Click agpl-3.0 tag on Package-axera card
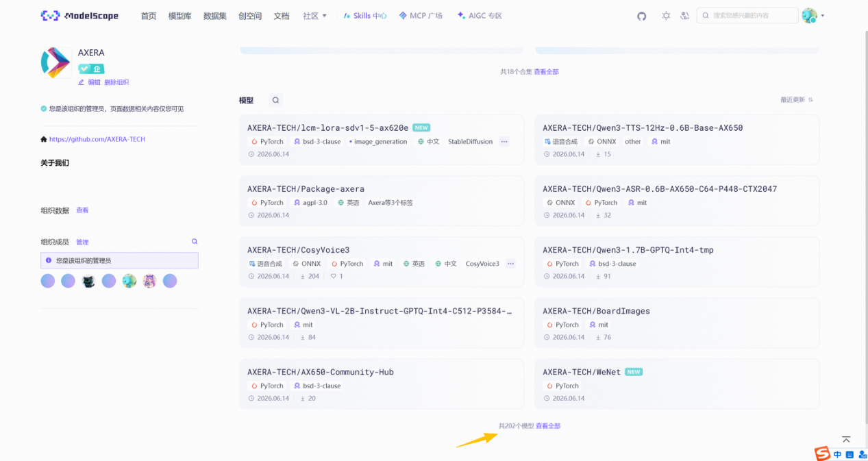868x461 pixels. pos(310,203)
